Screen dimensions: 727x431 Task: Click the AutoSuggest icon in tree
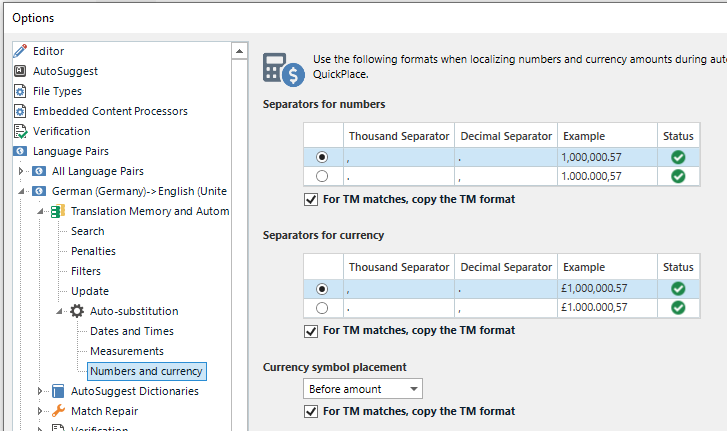(x=20, y=71)
